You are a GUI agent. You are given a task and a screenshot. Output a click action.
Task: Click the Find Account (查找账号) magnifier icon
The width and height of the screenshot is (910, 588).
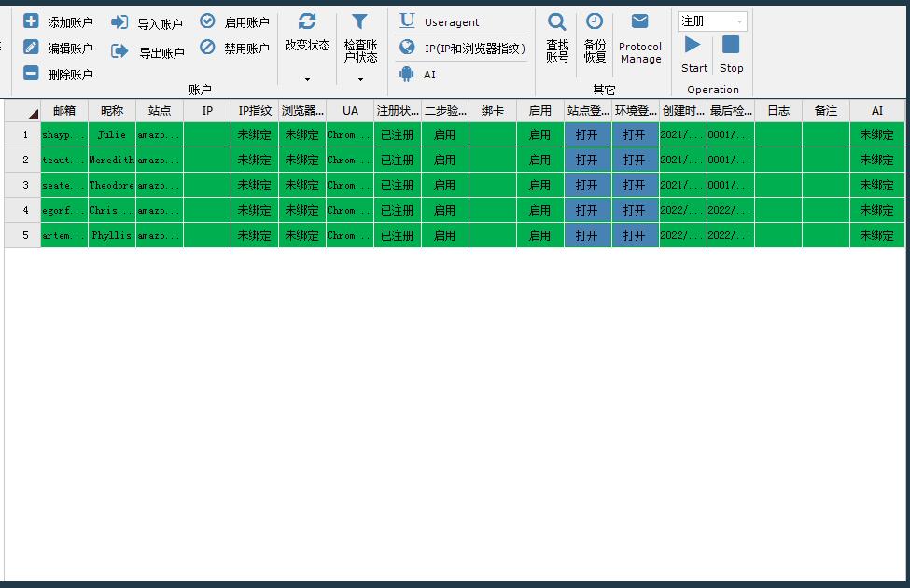coord(556,22)
